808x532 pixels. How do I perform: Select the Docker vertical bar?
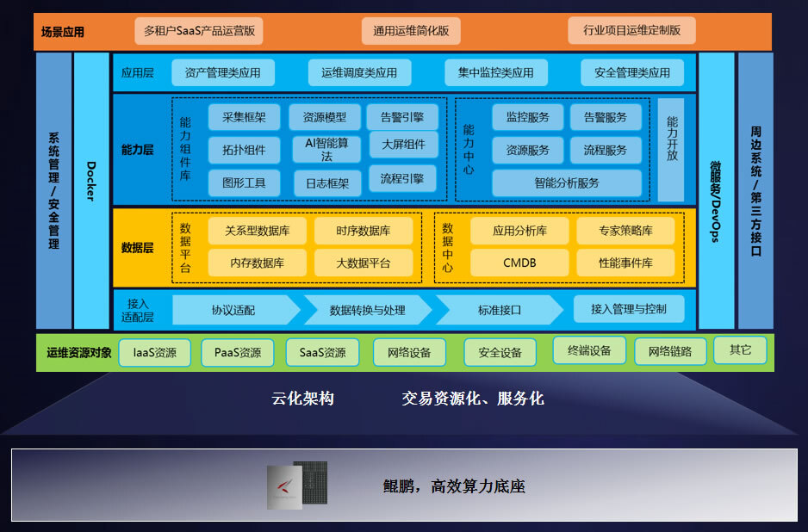pos(91,190)
